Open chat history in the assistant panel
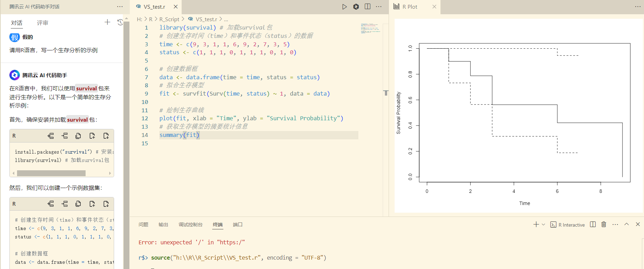This screenshot has height=269, width=644. (x=120, y=22)
